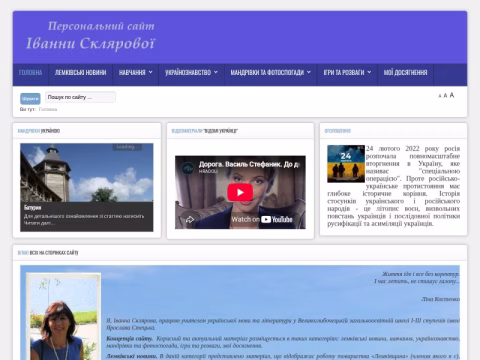Click the portrait photo of Іванна Склярова
The image size is (480, 360).
63,317
